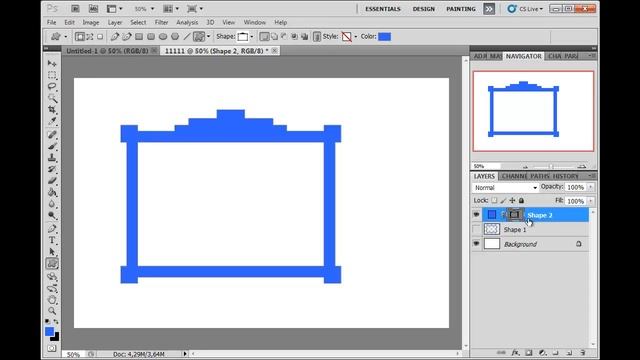Viewport: 640px width, 360px height.
Task: Select the Pen tool in the toolbox
Action: 52,229
